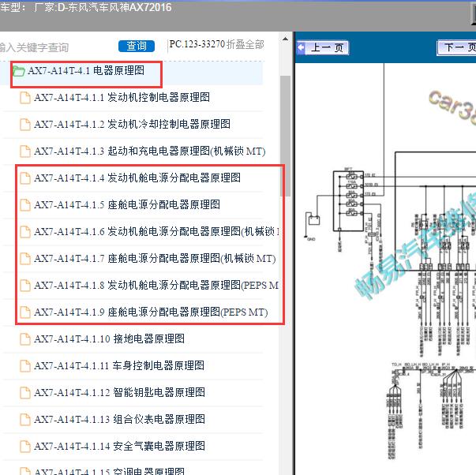
Task: Click document icon of 4.1.14 安全气囊 row
Action: (25, 447)
